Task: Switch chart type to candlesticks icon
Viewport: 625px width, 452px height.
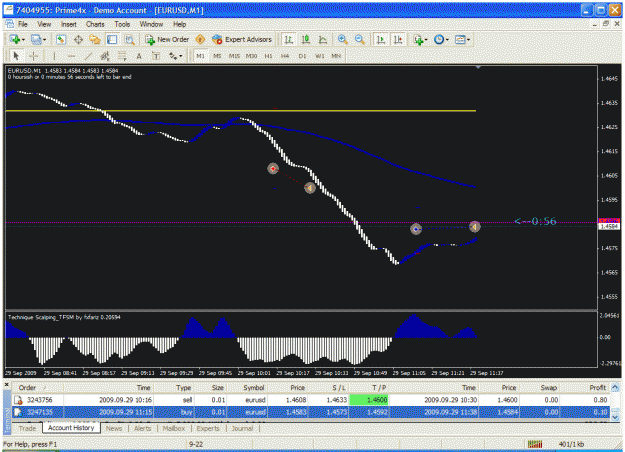Action: [306, 39]
